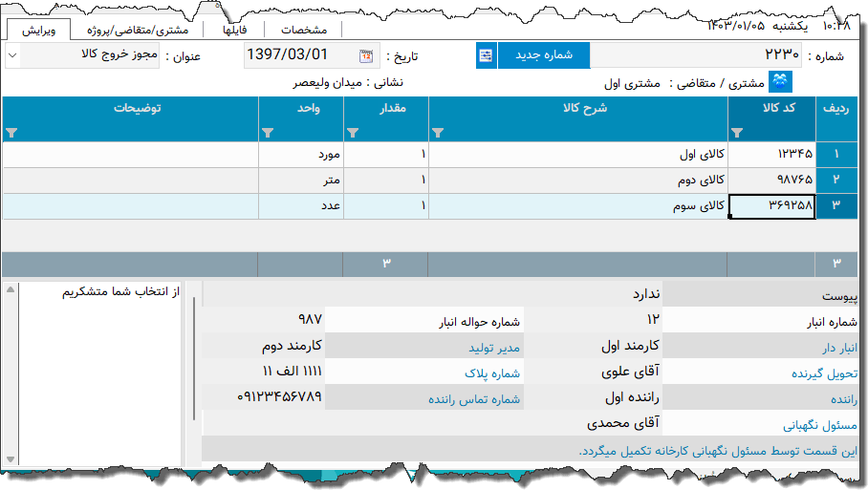Viewport: 868px width, 490px height.
Task: Click the شماره جدید button
Action: click(544, 55)
